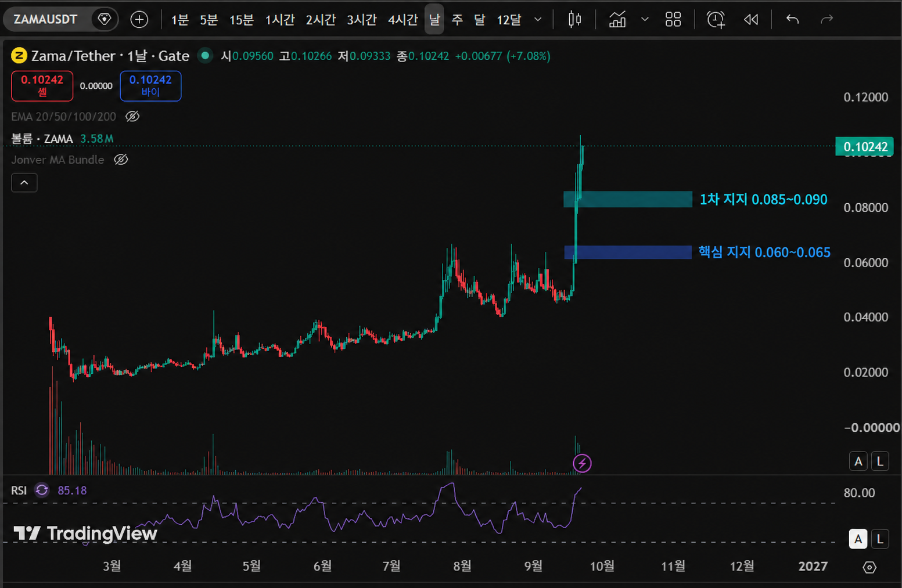Start bar replay with rewind icon
902x588 pixels.
click(751, 20)
